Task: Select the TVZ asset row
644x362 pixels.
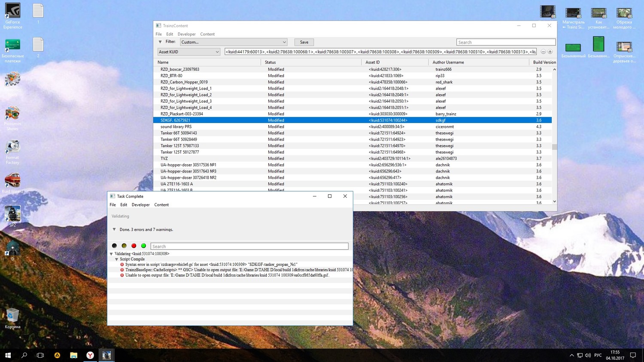Action: [352, 158]
